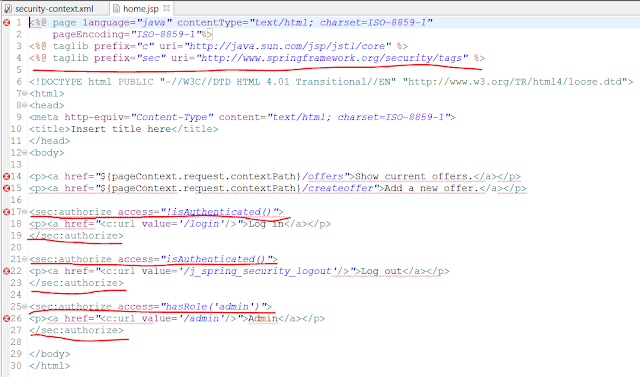Click the hasRole('admin') access value
Viewport: 640px width, 377px height.
[x=213, y=306]
